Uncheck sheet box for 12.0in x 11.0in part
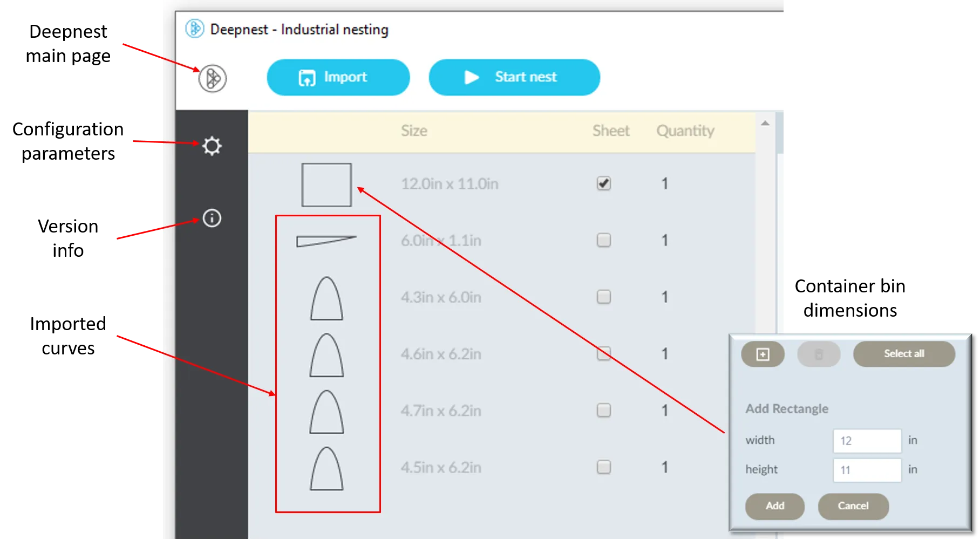Image resolution: width=980 pixels, height=540 pixels. 604,184
